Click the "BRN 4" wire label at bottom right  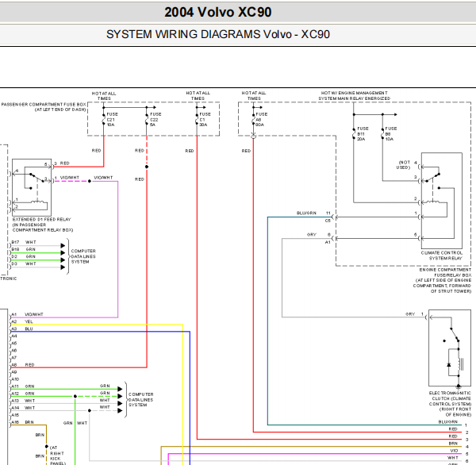pyautogui.click(x=459, y=444)
